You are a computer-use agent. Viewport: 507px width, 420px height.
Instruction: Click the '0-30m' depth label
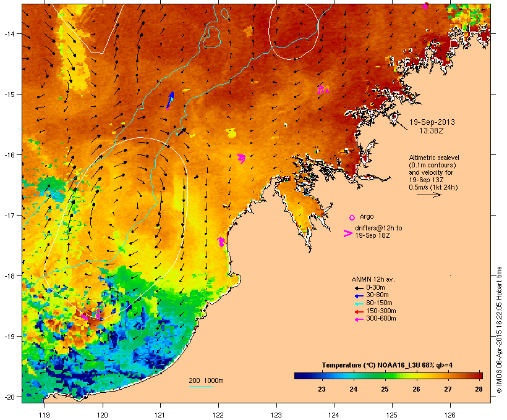pyautogui.click(x=375, y=288)
